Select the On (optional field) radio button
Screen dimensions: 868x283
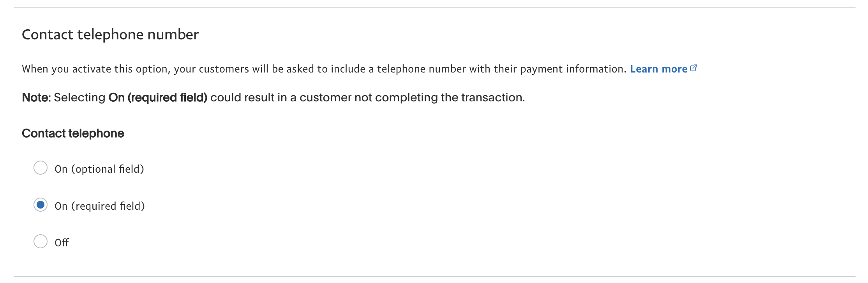point(41,168)
